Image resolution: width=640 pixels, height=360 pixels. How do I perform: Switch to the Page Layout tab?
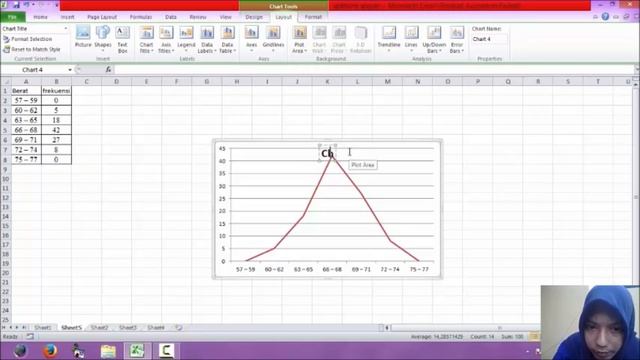pyautogui.click(x=102, y=17)
